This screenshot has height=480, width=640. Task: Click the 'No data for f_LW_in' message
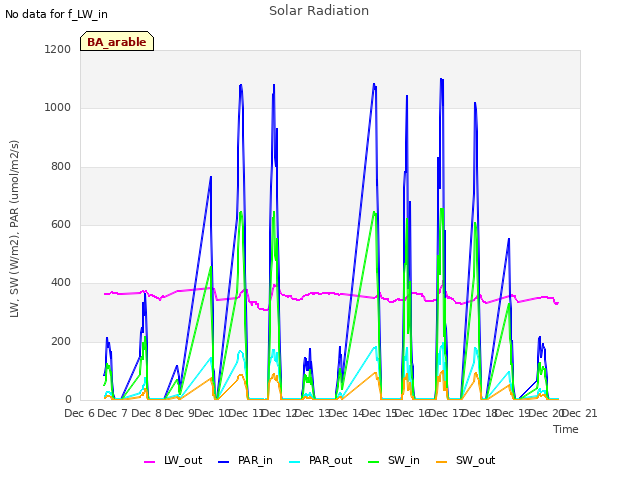[56, 14]
